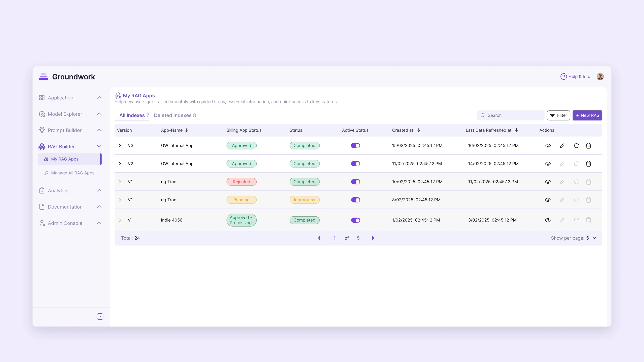This screenshot has height=362, width=644.
Task: Toggle active status for V3 GW Internal App
Action: (x=355, y=146)
